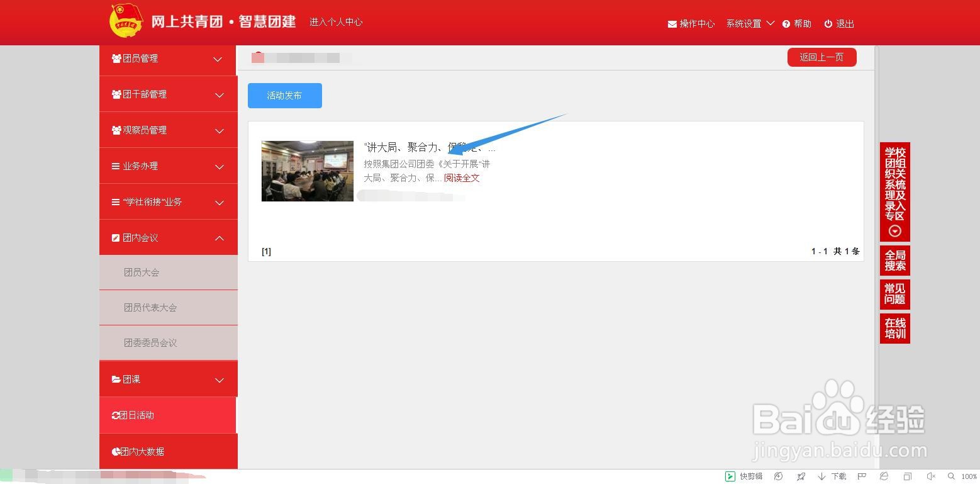Select the 团内大数据 chart icon in sidebar
Viewport: 980px width, 484px height.
click(x=115, y=451)
